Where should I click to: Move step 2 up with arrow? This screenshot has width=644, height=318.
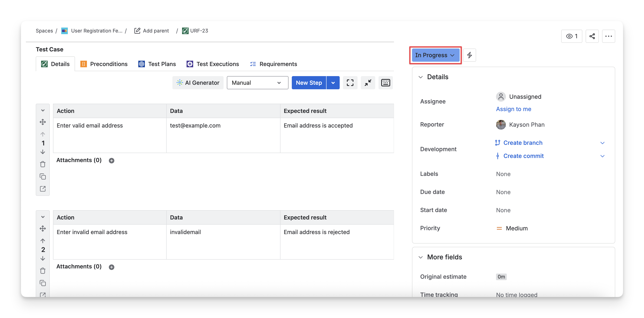click(43, 241)
